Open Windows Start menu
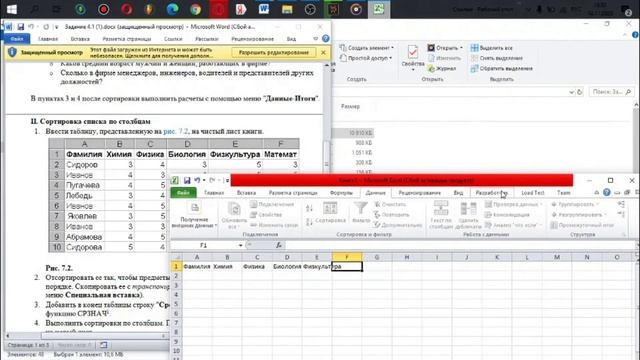Image resolution: width=640 pixels, height=360 pixels. [x=11, y=9]
